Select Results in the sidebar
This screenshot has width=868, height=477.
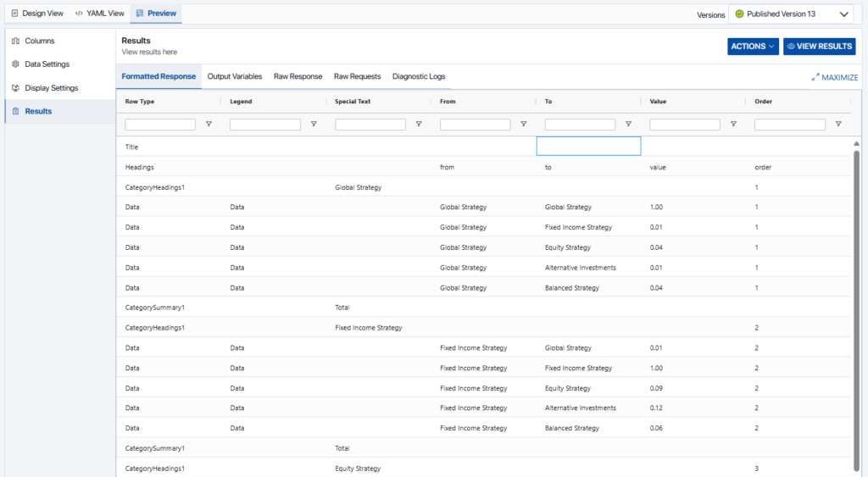(60, 111)
